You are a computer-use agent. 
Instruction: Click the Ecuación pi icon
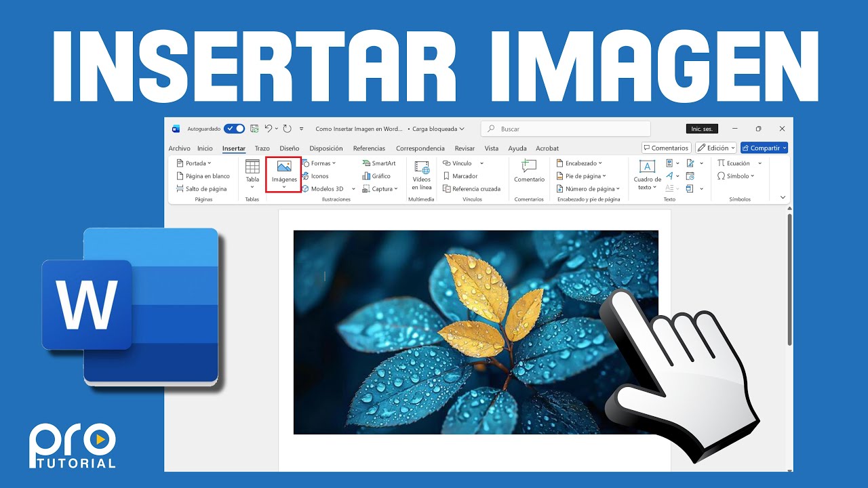click(722, 163)
